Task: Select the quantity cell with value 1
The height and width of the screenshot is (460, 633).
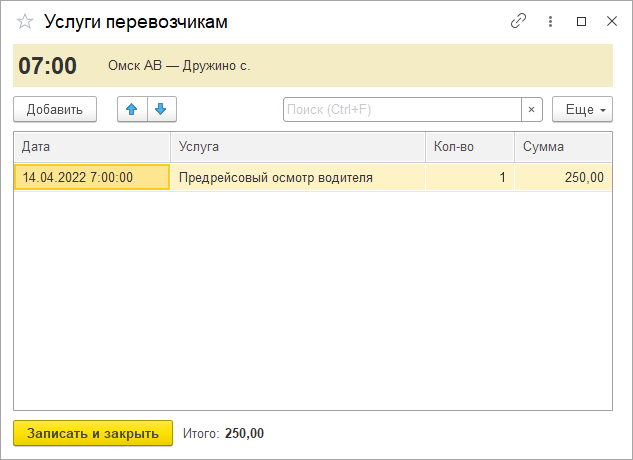Action: tap(469, 178)
